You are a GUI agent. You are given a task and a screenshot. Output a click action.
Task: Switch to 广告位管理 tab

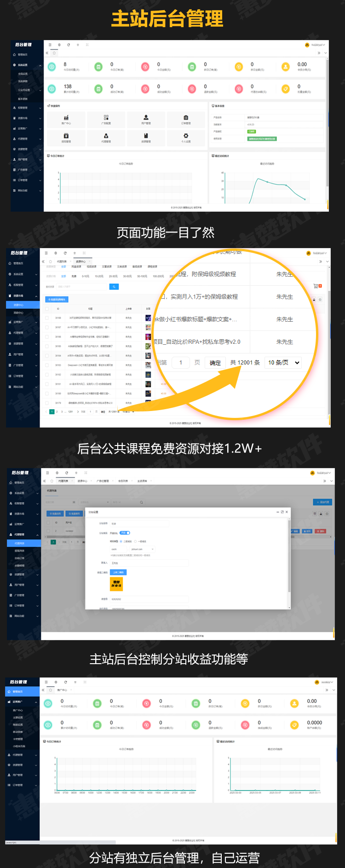(103, 481)
